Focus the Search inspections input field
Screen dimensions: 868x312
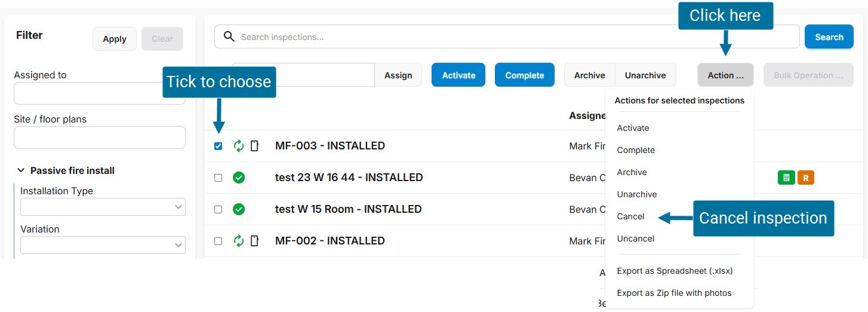[513, 37]
